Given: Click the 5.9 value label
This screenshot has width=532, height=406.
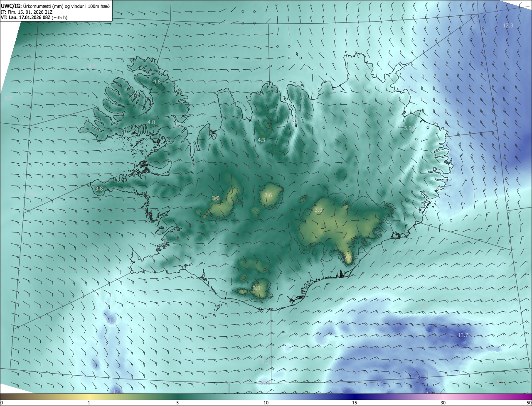Looking at the screenshot, I should pyautogui.click(x=408, y=128).
